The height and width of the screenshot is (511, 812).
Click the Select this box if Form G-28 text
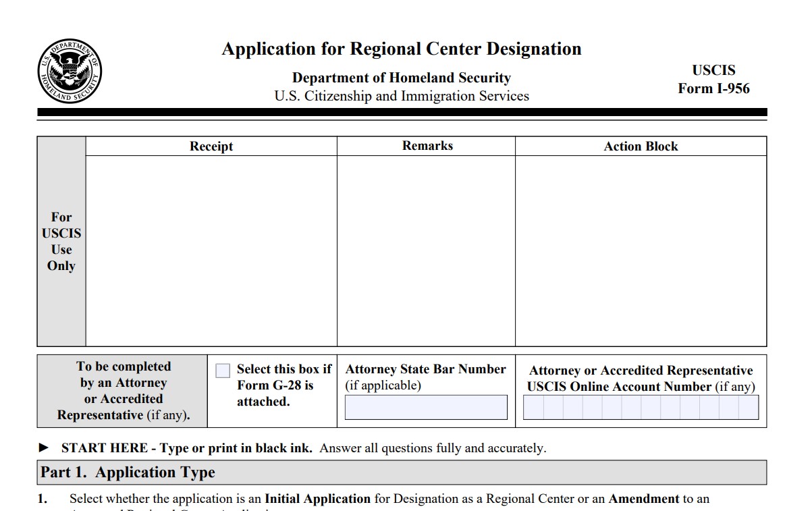(283, 385)
